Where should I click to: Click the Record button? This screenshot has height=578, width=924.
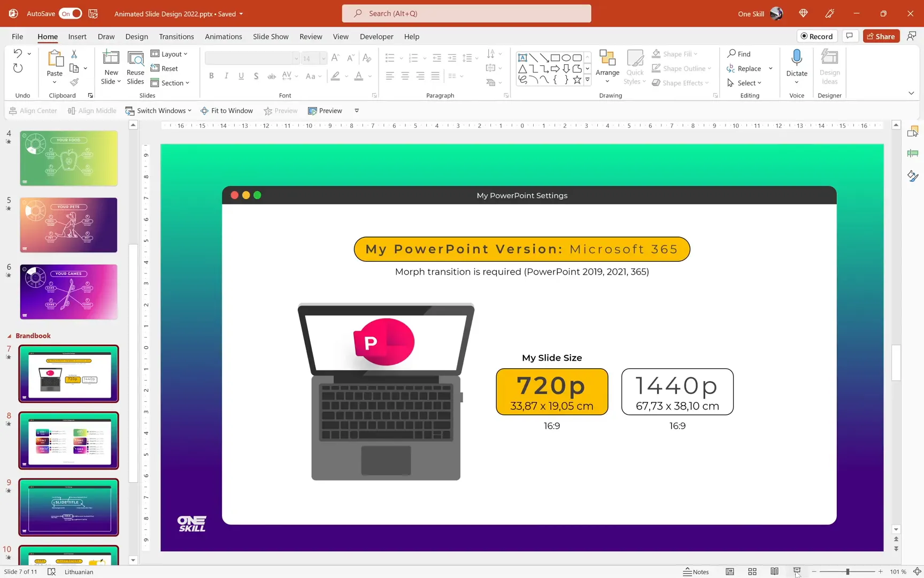tap(817, 36)
